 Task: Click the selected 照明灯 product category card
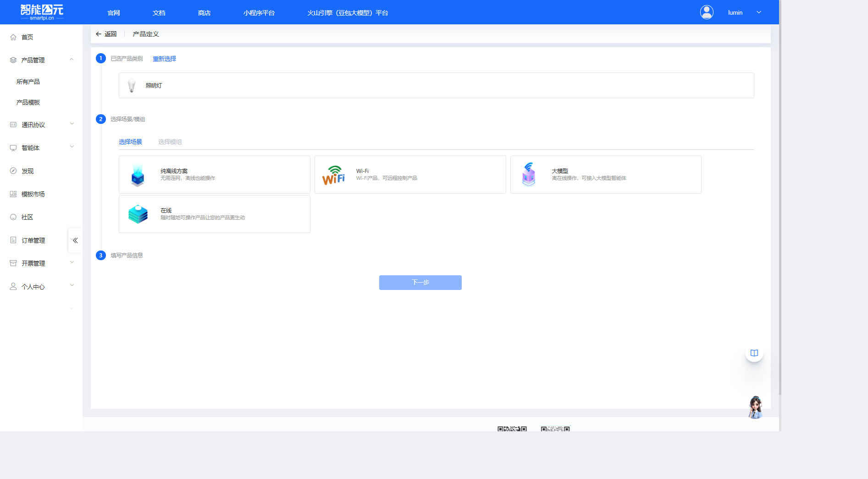click(436, 85)
